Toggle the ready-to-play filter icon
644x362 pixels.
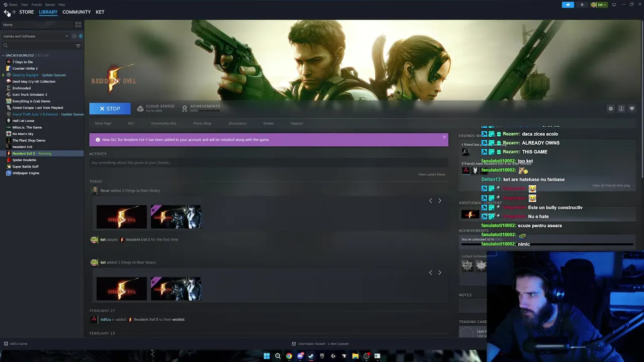tap(80, 36)
